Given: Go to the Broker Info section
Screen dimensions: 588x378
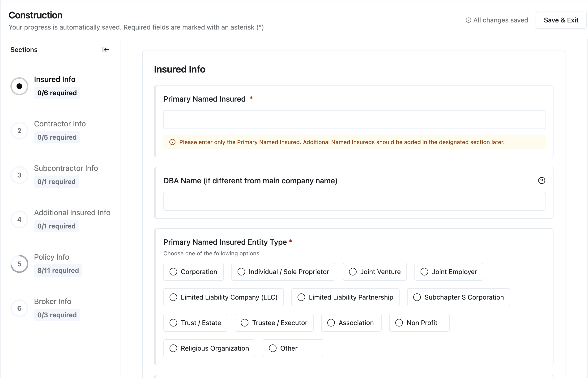Looking at the screenshot, I should [52, 301].
